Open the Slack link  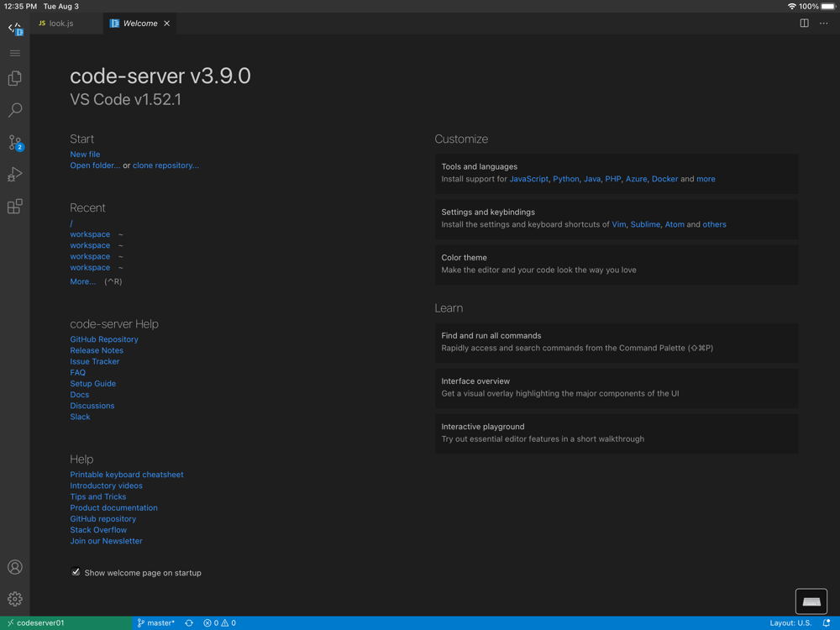[80, 417]
